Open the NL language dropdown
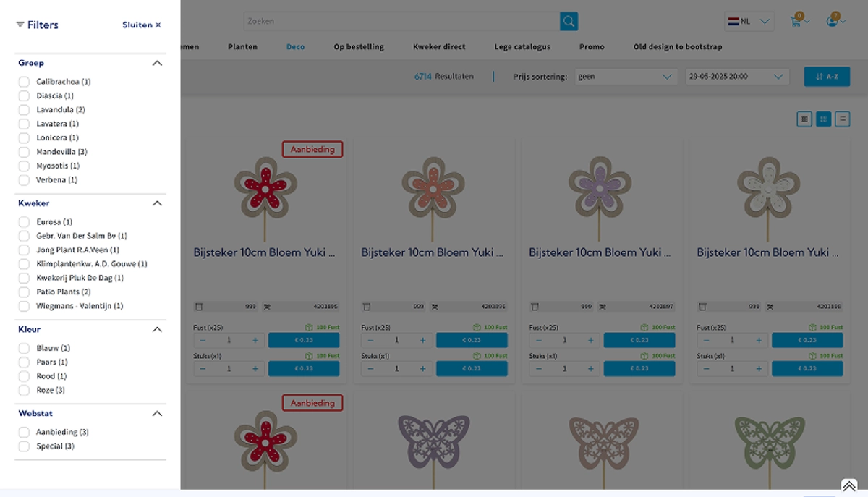 750,22
